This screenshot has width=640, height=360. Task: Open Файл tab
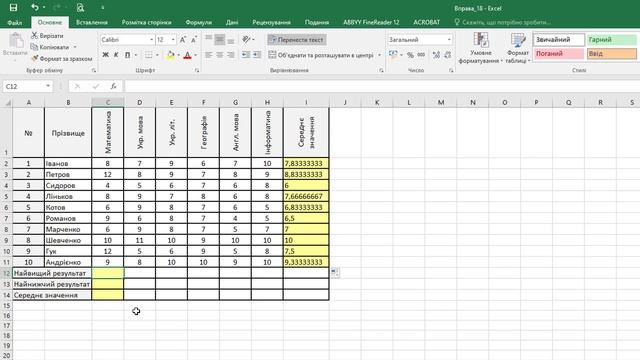[15, 22]
